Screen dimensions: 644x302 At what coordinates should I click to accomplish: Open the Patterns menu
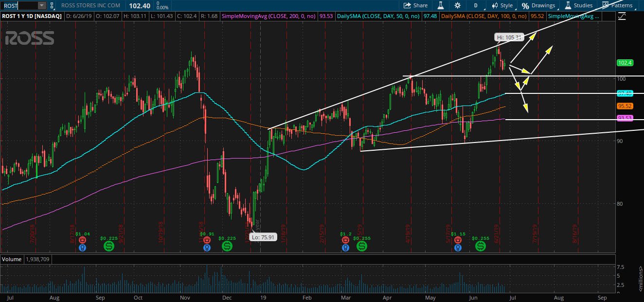click(617, 5)
